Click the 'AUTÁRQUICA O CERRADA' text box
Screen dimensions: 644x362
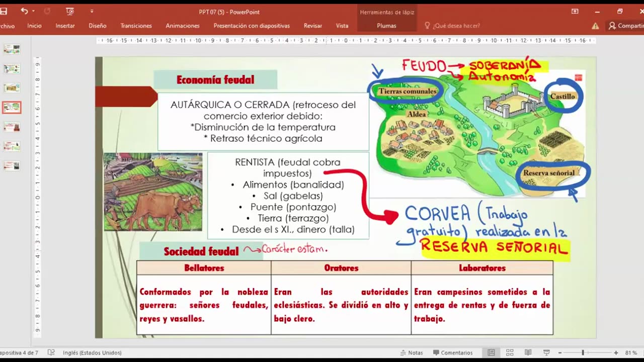(263, 121)
